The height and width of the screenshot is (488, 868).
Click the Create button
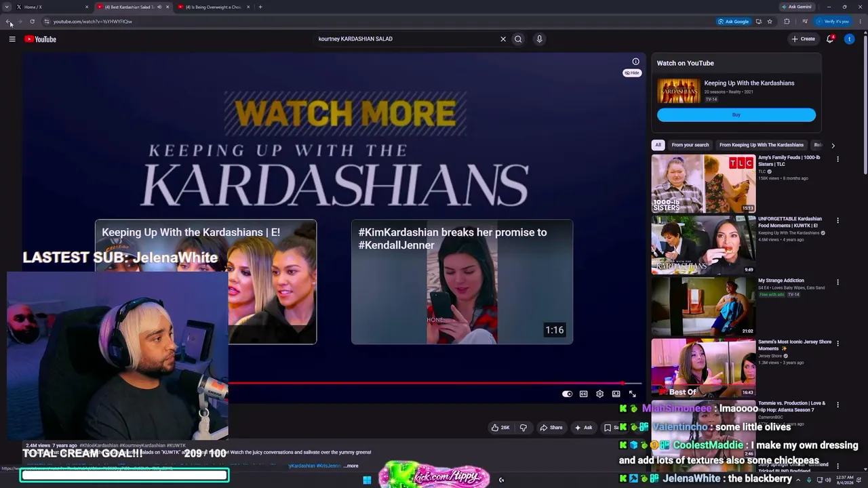(x=804, y=39)
